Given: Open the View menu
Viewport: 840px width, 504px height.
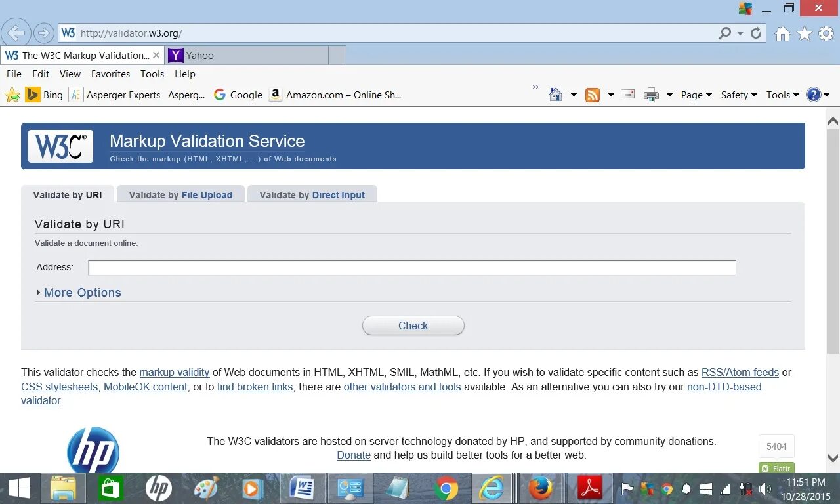Looking at the screenshot, I should coord(70,74).
